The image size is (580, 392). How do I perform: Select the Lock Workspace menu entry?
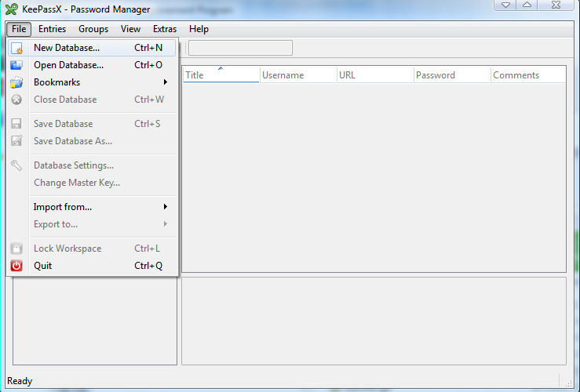tap(92, 249)
